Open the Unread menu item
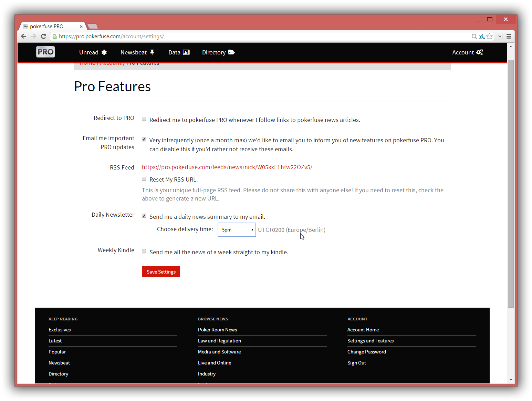The width and height of the screenshot is (532, 401). [x=93, y=52]
